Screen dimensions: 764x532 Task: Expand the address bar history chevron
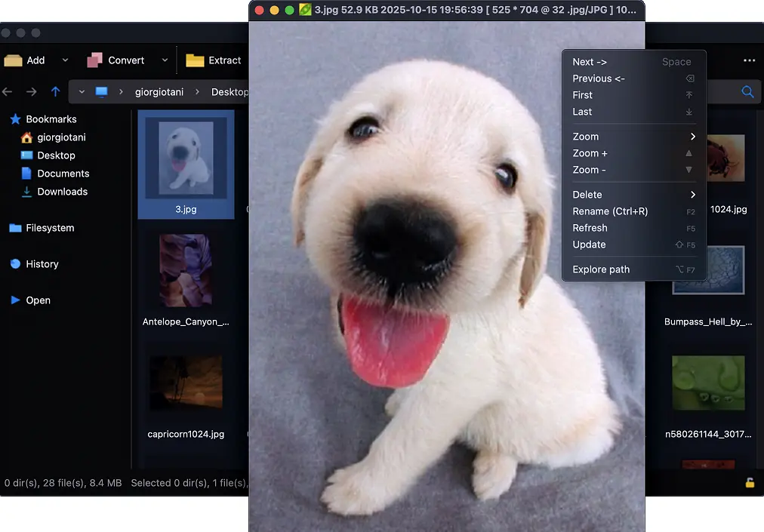(82, 92)
